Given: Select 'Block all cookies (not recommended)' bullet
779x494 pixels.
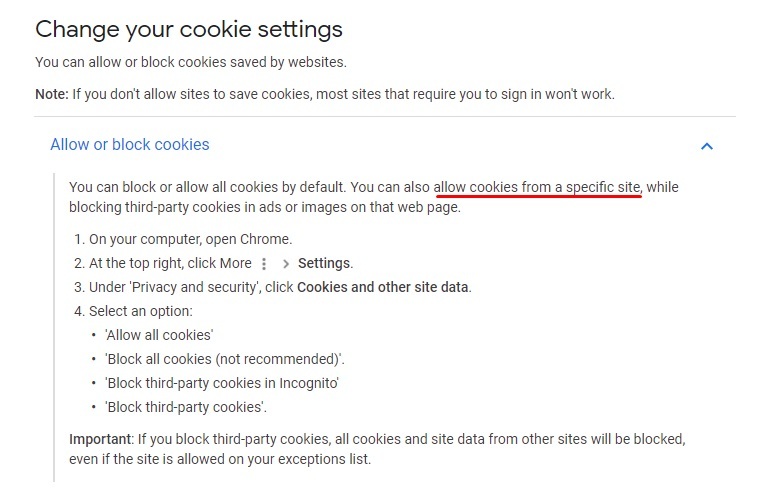Looking at the screenshot, I should pos(225,359).
